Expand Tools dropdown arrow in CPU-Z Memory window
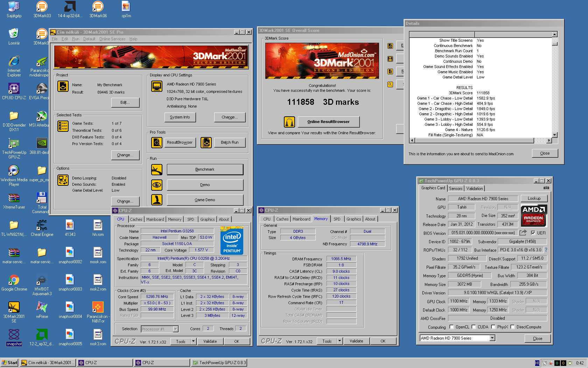 pos(339,341)
